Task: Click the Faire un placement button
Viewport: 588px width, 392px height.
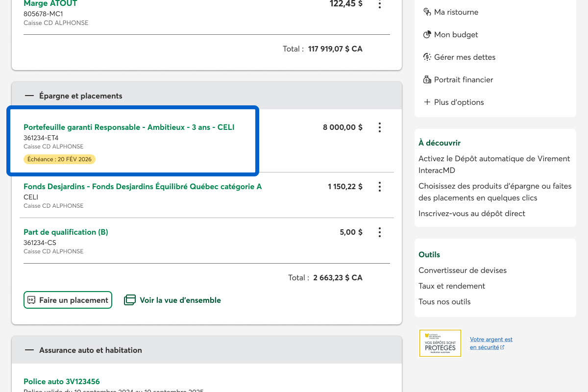Action: pyautogui.click(x=68, y=300)
